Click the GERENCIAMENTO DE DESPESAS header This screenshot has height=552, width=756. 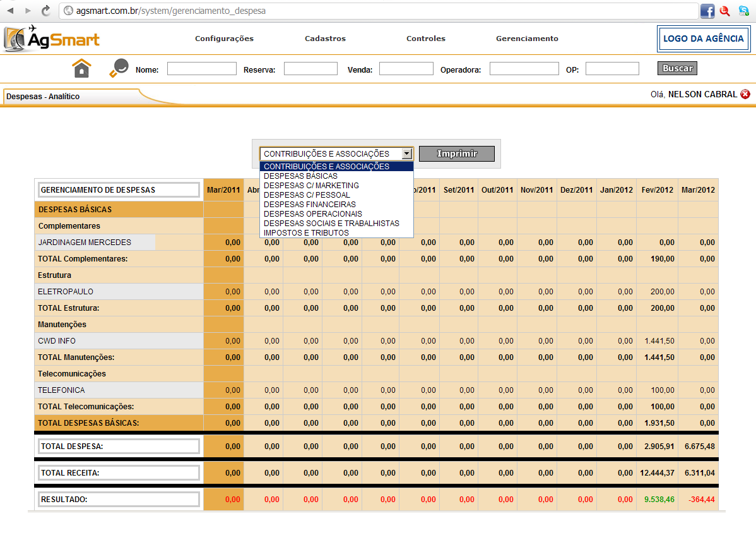point(119,189)
